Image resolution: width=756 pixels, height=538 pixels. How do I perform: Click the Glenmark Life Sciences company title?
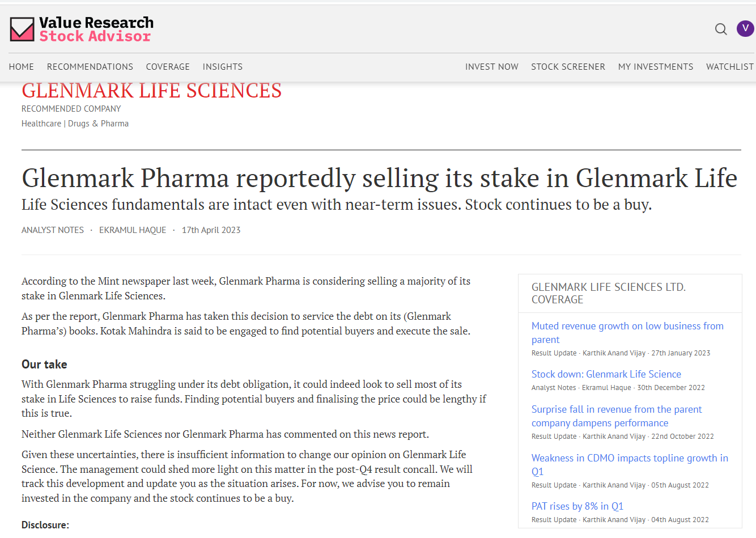tap(152, 91)
